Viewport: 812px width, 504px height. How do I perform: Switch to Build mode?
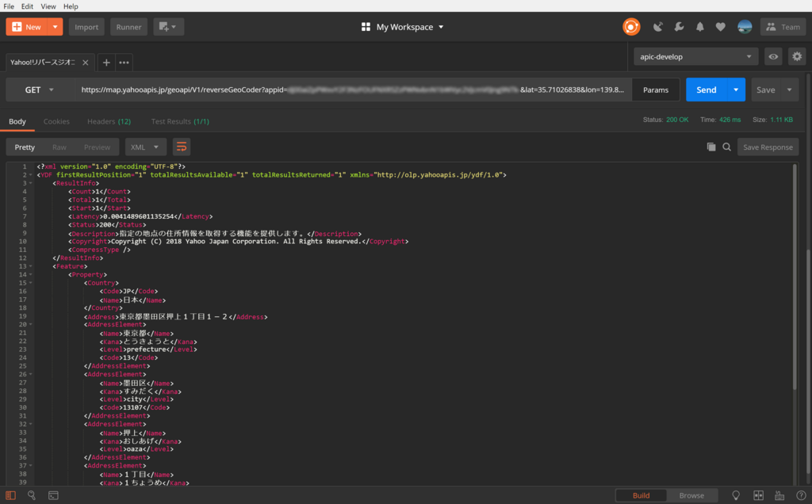coord(641,495)
